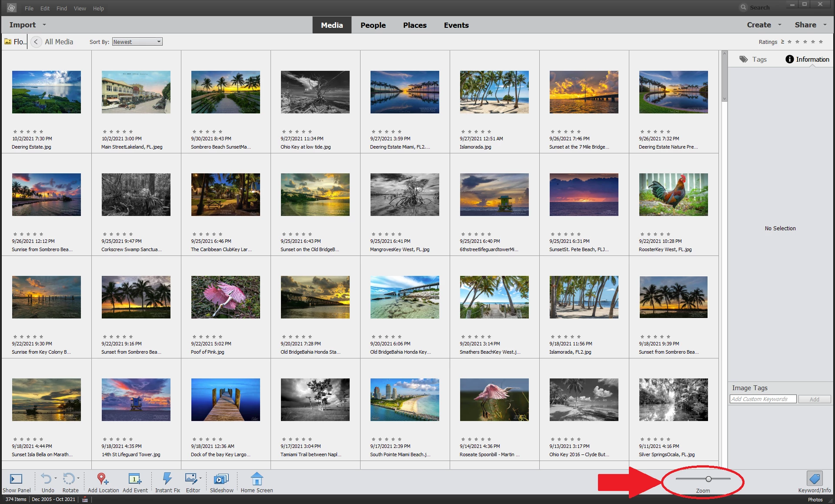This screenshot has width=835, height=504.
Task: Go to Home Screen icon
Action: tap(257, 479)
